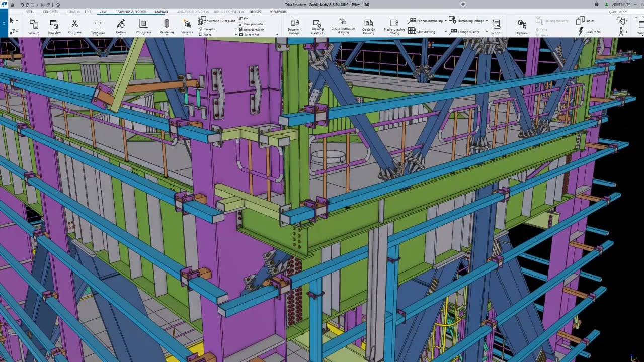Click the View properties button
644x362 pixels.
point(254,24)
